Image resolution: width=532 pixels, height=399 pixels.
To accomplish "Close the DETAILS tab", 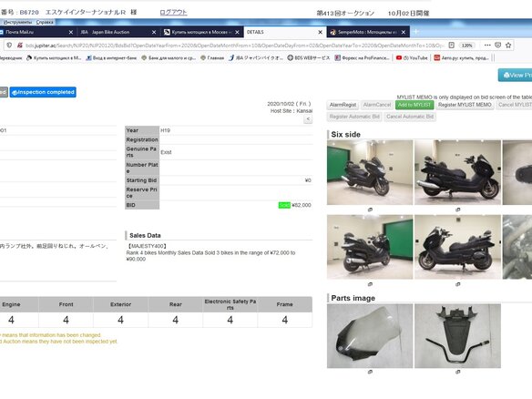I will [x=320, y=32].
